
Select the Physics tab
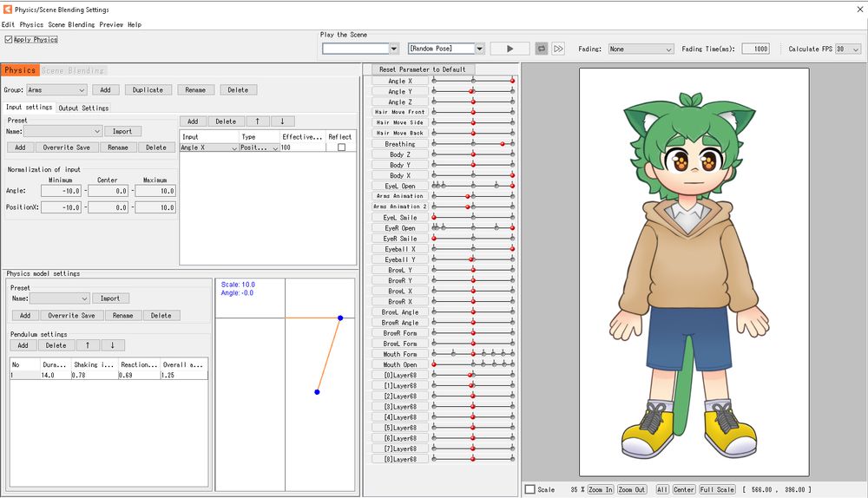coord(20,70)
